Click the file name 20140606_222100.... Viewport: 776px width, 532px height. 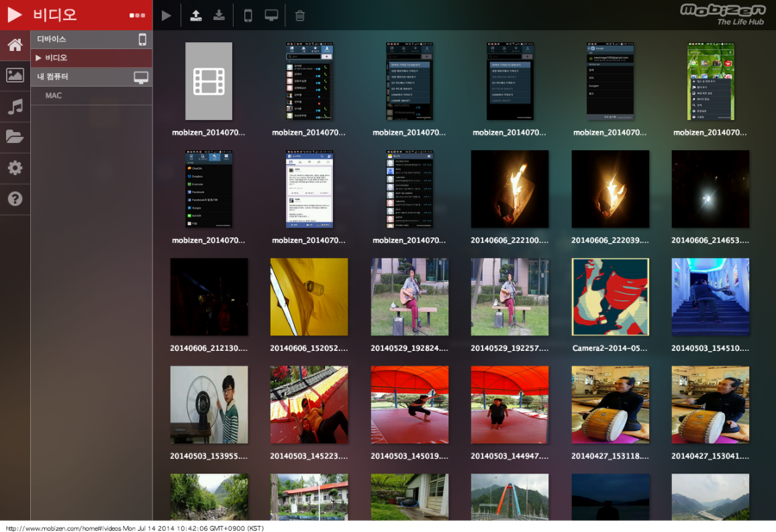click(510, 240)
